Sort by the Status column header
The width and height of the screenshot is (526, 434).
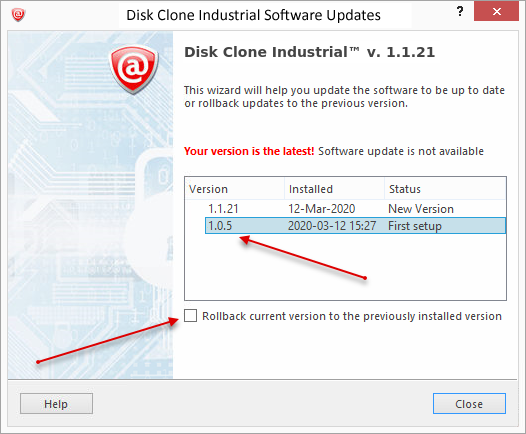coord(445,189)
